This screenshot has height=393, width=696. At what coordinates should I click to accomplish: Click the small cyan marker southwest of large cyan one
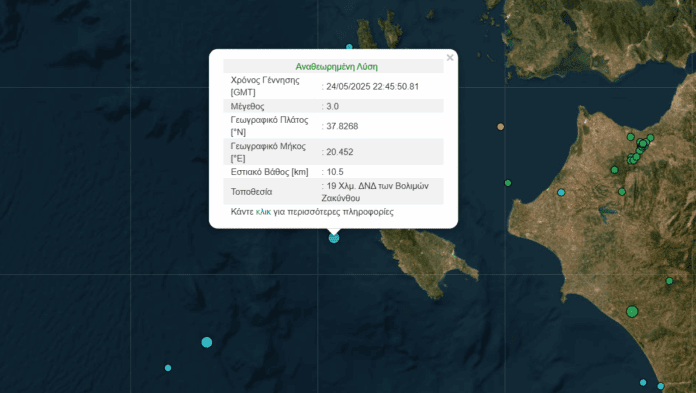[168, 368]
